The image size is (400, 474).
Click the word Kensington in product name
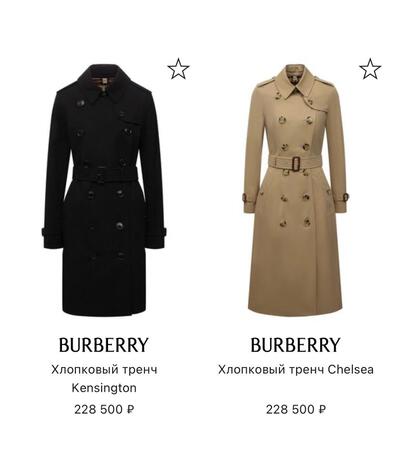point(104,388)
